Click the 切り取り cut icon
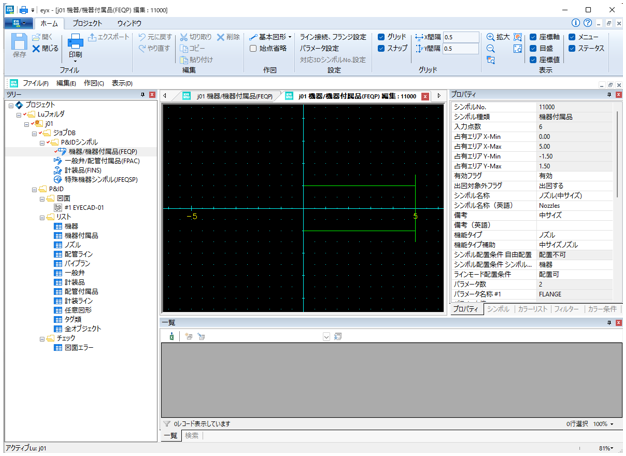Image resolution: width=626 pixels, height=456 pixels. pos(183,37)
